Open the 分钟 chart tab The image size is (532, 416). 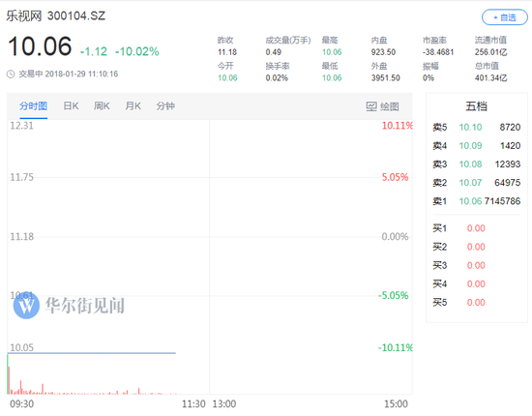pyautogui.click(x=165, y=106)
